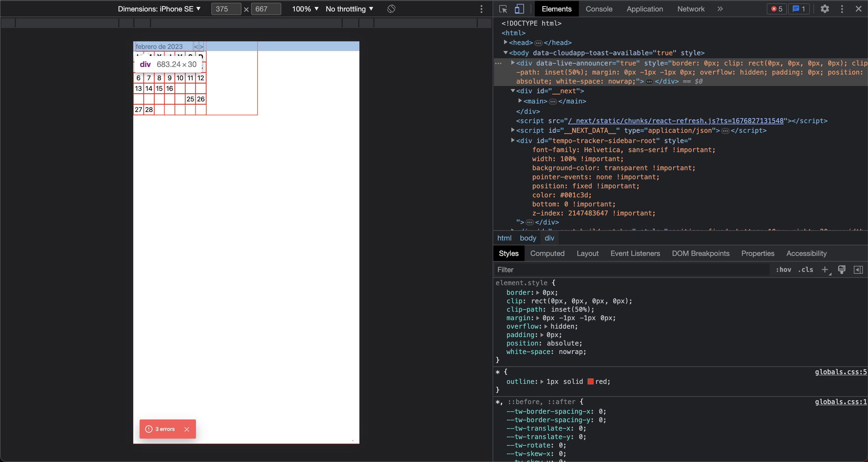Toggle the :hov pseudo-class panel
868x462 pixels.
pyautogui.click(x=784, y=269)
